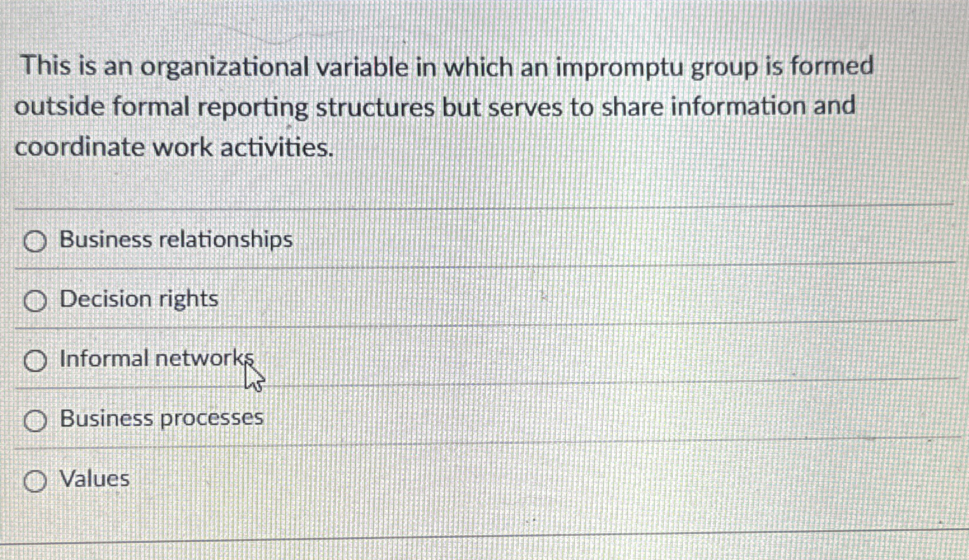Viewport: 969px width, 560px height.
Task: Select the Business relationships radio button
Action: 36,242
